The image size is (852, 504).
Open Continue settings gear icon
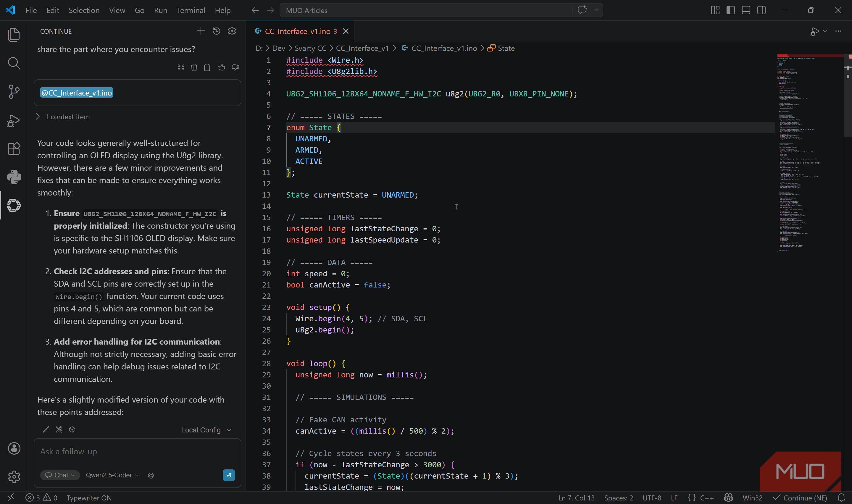(x=232, y=31)
